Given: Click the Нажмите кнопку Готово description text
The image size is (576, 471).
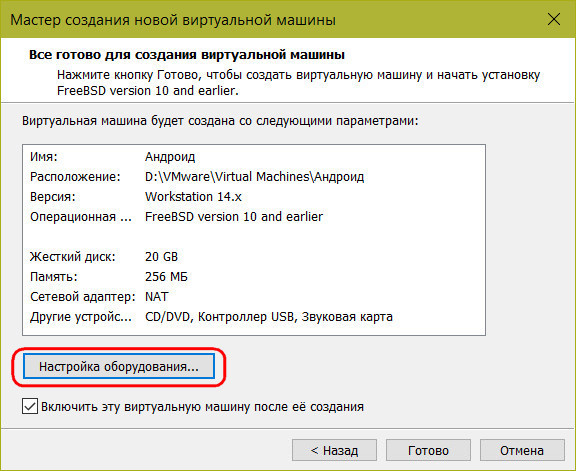Looking at the screenshot, I should point(298,83).
